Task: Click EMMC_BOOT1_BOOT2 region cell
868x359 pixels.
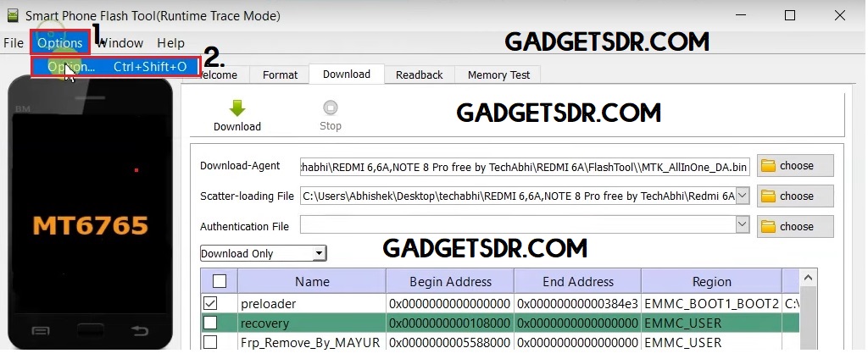Action: (712, 304)
